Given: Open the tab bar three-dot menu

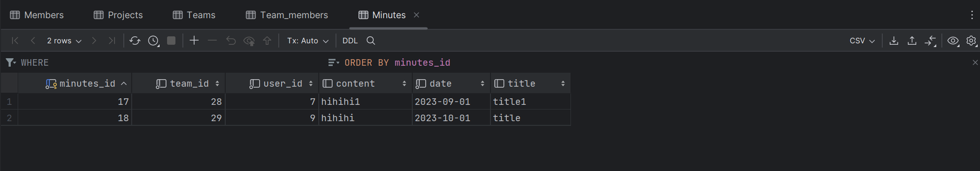Looking at the screenshot, I should (x=972, y=15).
